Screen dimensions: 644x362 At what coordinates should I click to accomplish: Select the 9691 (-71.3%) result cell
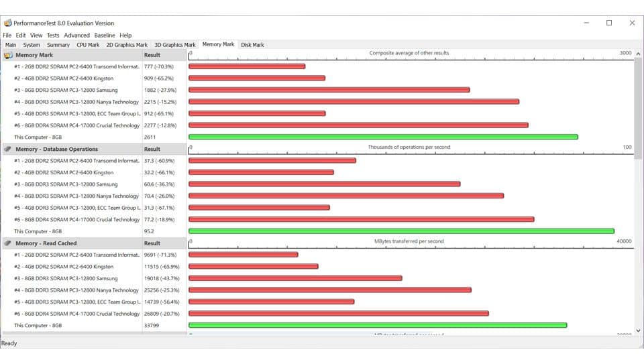160,255
